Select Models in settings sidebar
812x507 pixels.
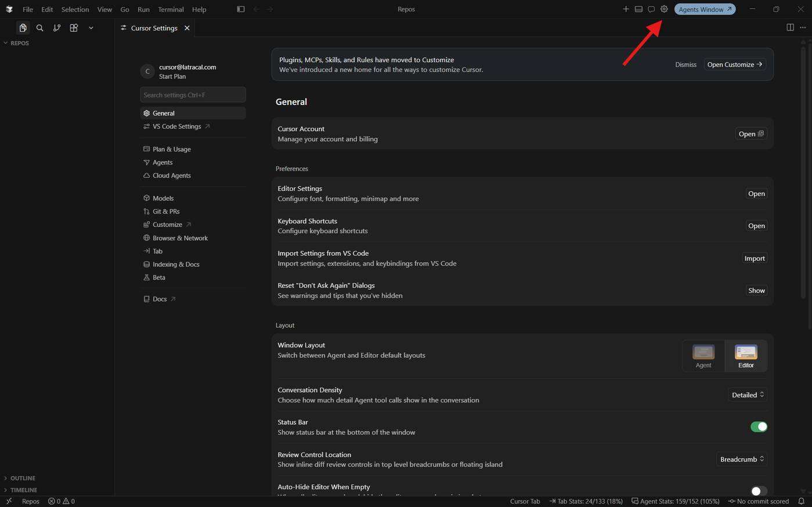tap(163, 198)
